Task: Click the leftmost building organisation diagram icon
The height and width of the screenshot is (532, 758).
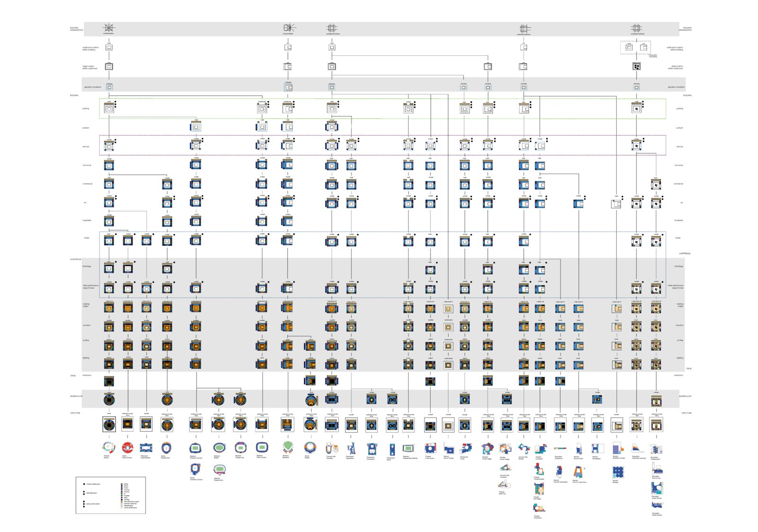Action: point(109,27)
